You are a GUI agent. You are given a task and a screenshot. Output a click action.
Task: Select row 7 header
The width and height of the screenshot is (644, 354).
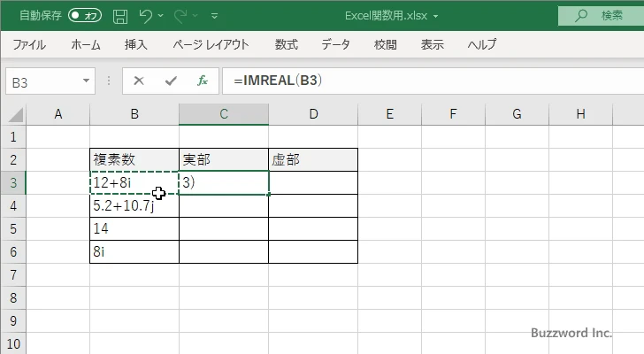pos(13,274)
